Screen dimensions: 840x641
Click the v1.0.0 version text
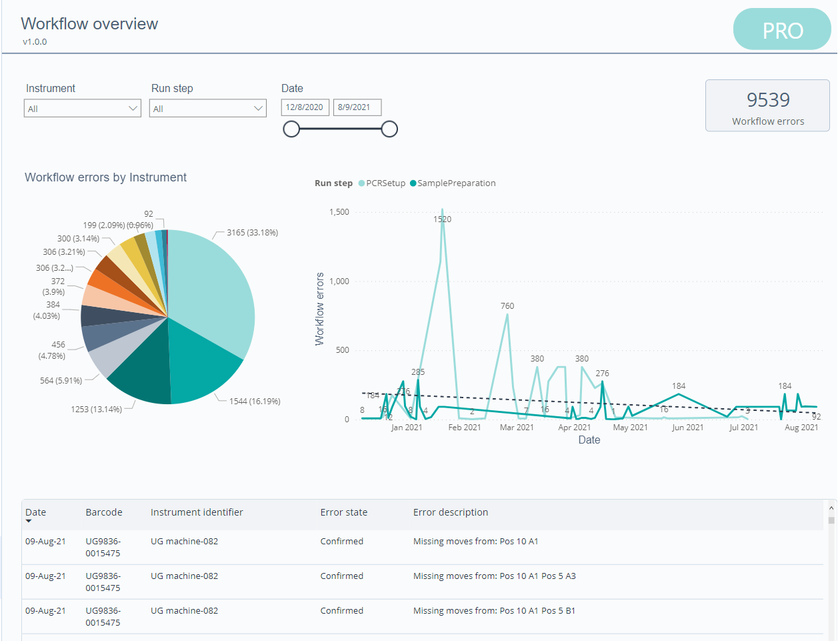pos(35,41)
